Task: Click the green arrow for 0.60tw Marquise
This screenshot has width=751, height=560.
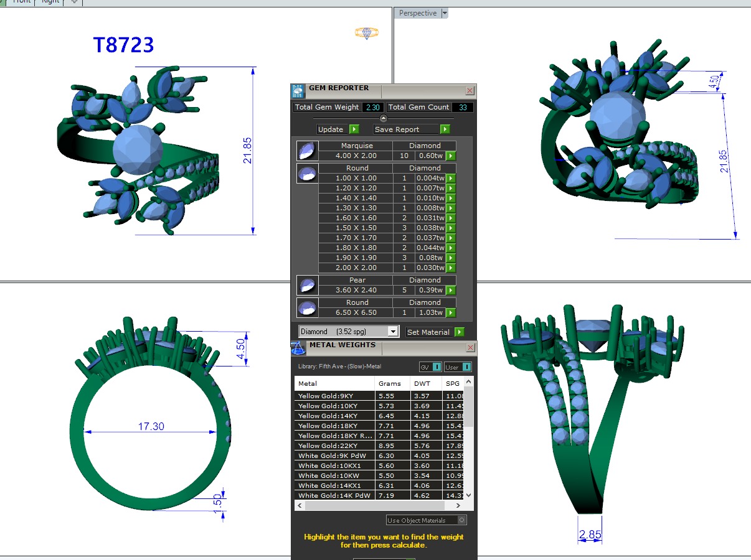Action: click(451, 156)
